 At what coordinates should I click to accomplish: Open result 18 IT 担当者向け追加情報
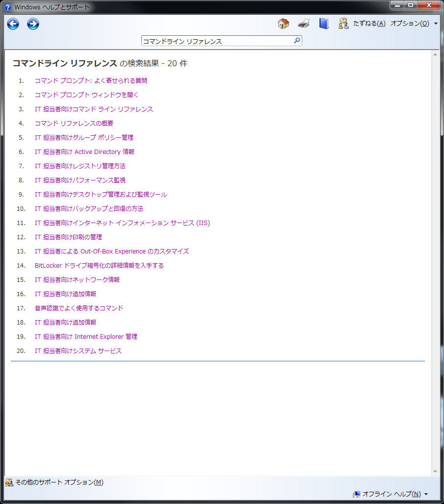coord(65,323)
